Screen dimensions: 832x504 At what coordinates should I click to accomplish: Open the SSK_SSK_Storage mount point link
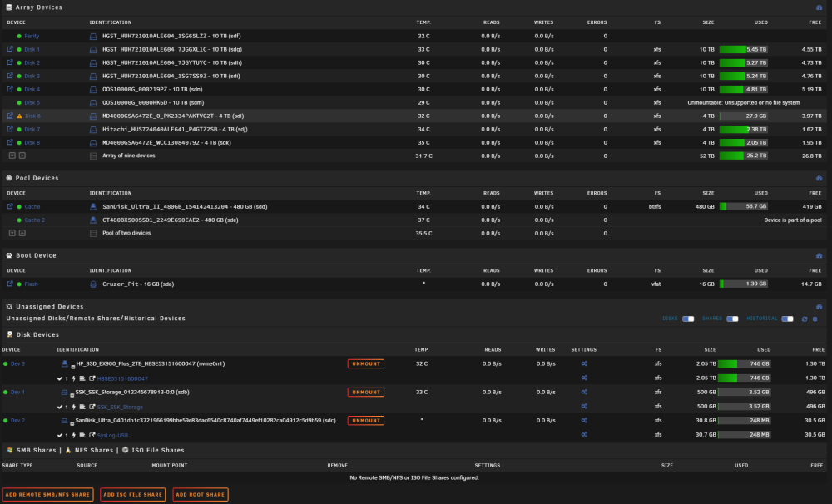pyautogui.click(x=120, y=407)
